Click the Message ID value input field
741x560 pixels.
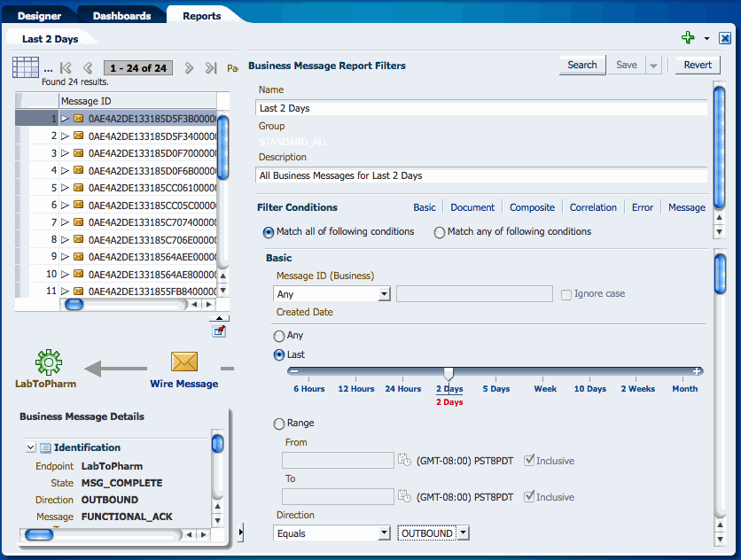point(474,293)
